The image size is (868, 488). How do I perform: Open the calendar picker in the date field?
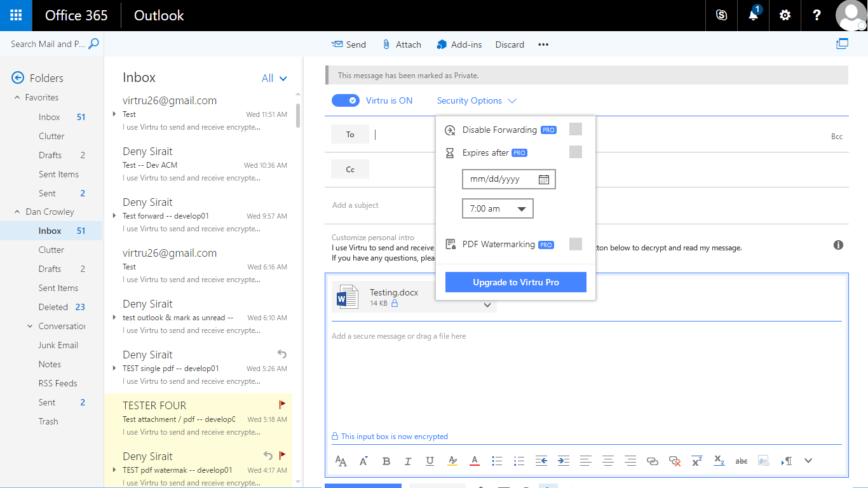click(544, 179)
